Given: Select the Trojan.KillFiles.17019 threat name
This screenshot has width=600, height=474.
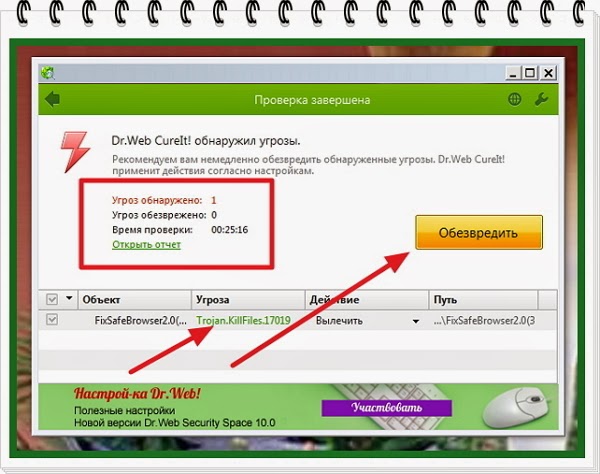Looking at the screenshot, I should 243,320.
